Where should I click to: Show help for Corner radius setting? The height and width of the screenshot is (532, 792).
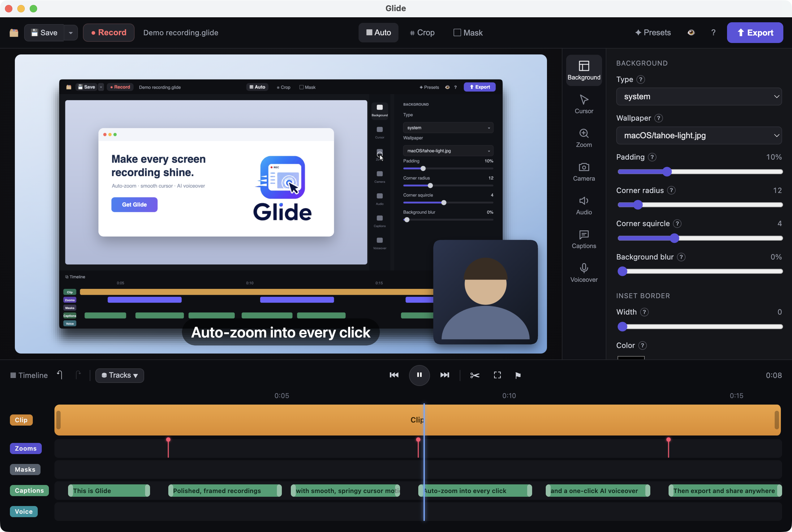[x=671, y=190]
